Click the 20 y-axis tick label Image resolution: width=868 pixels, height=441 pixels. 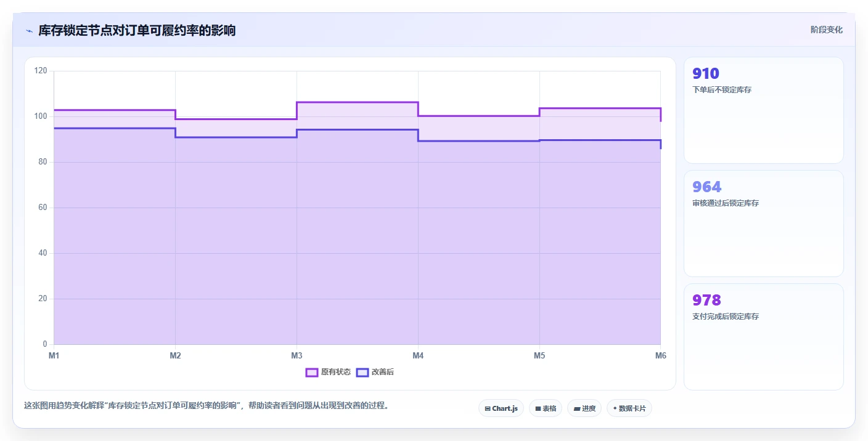43,299
